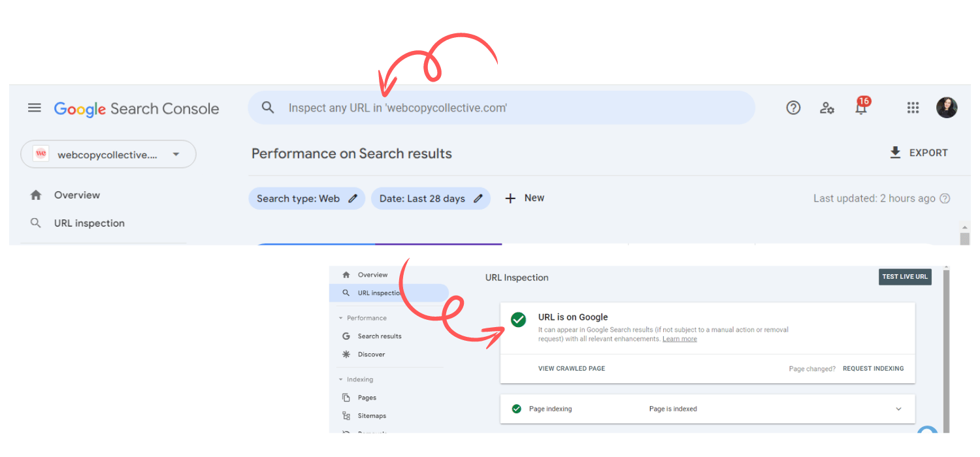Click the Search type: Web filter chip
Screen dimensions: 980x457
pyautogui.click(x=306, y=198)
